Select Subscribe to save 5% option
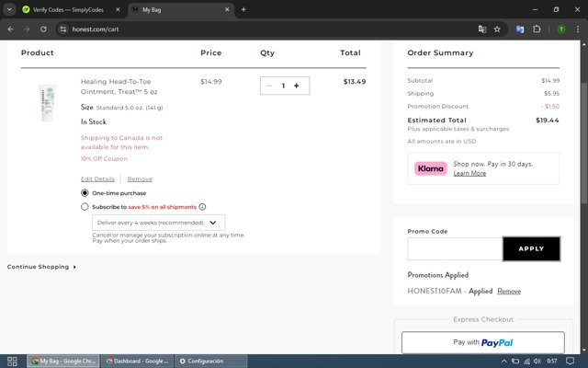 (85, 206)
